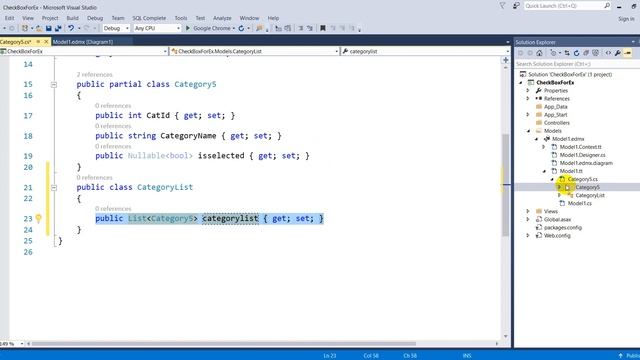
Task: Click the Save icon in toolbar
Action: (49, 28)
